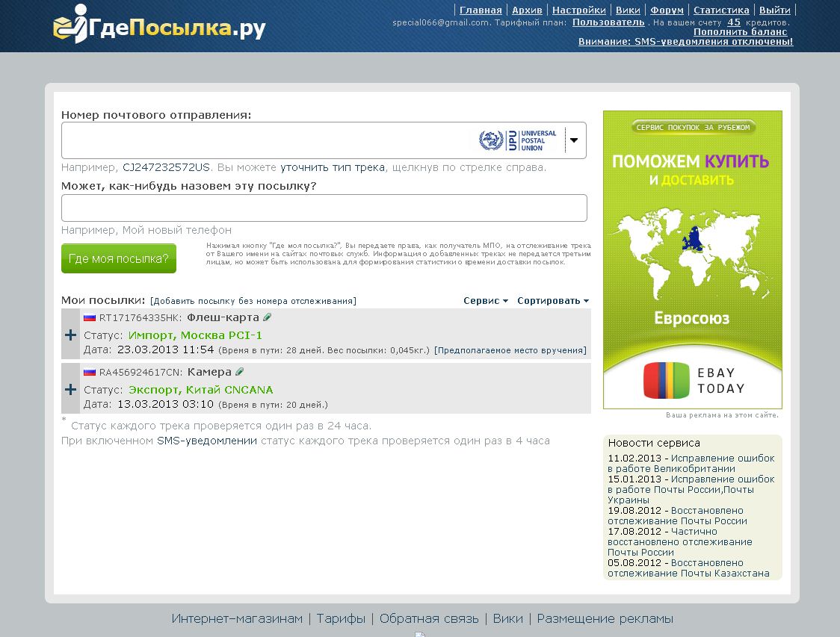Click the date 23.03.2013 11:54
This screenshot has height=637, width=840.
166,349
